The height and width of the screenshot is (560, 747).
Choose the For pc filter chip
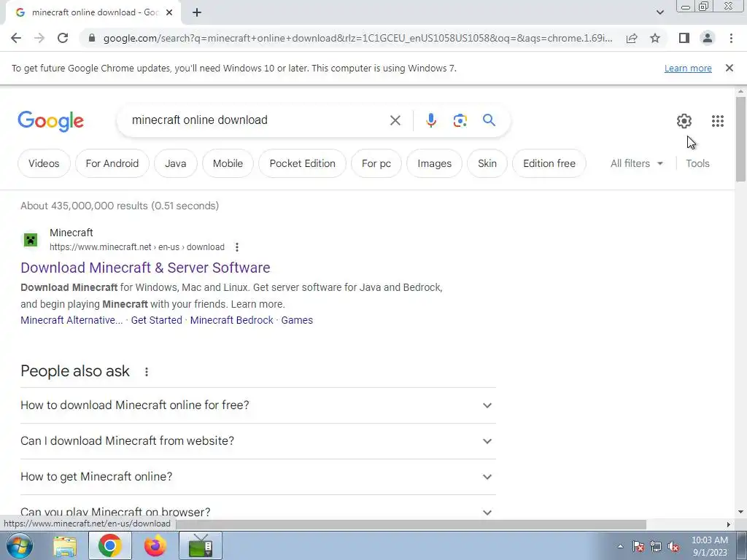(x=376, y=163)
